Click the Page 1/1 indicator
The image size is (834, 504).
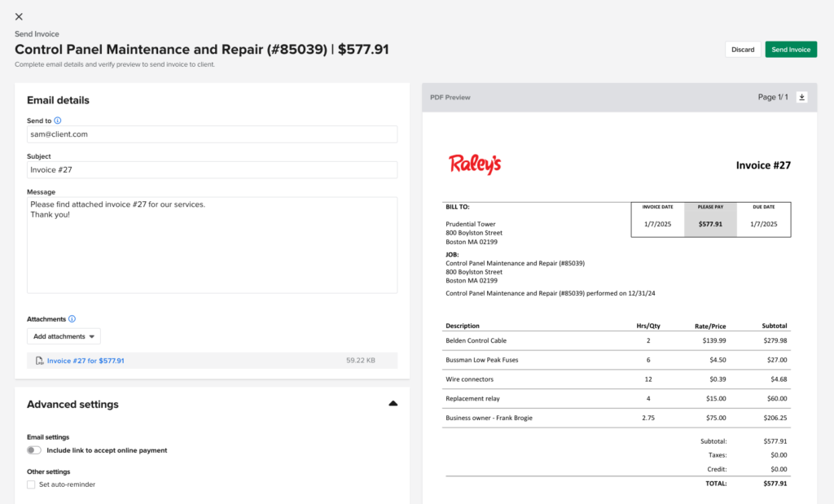(772, 96)
